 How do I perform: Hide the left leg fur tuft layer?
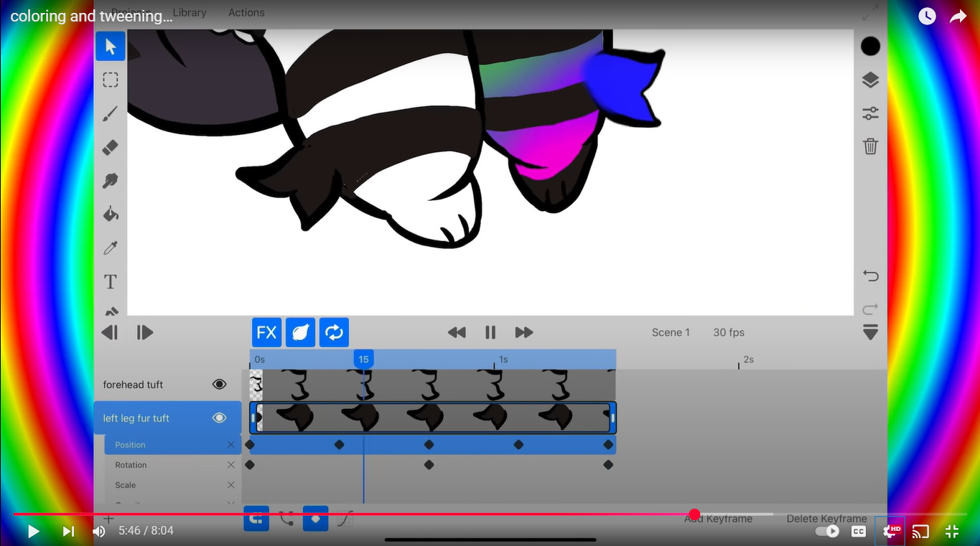(x=220, y=418)
